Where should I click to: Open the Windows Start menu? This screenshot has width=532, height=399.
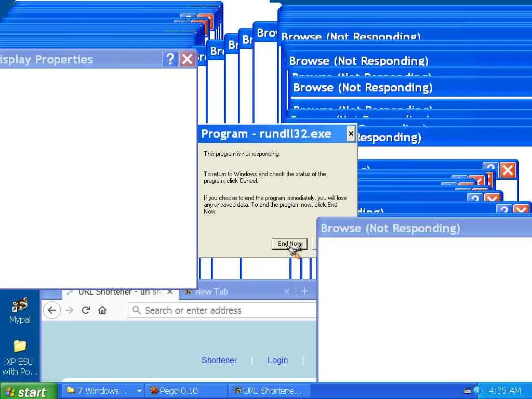coord(29,391)
